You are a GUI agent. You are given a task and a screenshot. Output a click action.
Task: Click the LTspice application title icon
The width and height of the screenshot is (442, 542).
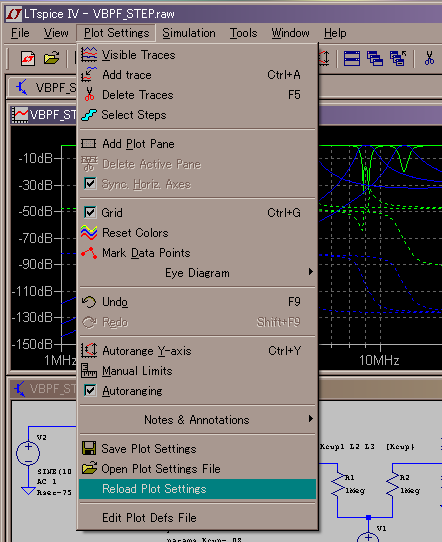point(14,14)
